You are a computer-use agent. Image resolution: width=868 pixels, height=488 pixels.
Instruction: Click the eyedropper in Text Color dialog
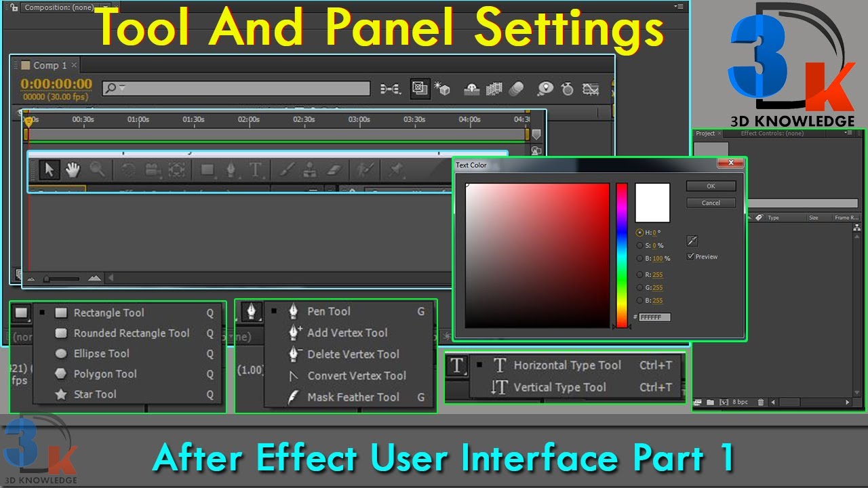tap(692, 241)
